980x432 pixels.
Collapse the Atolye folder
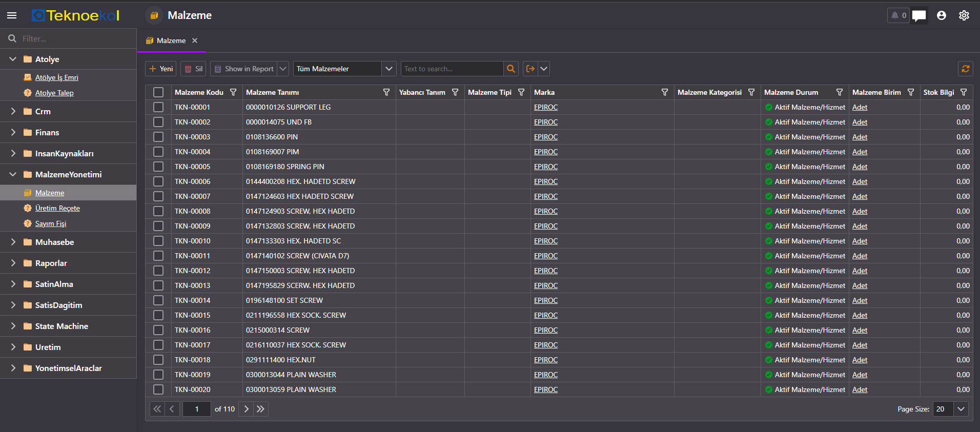13,59
